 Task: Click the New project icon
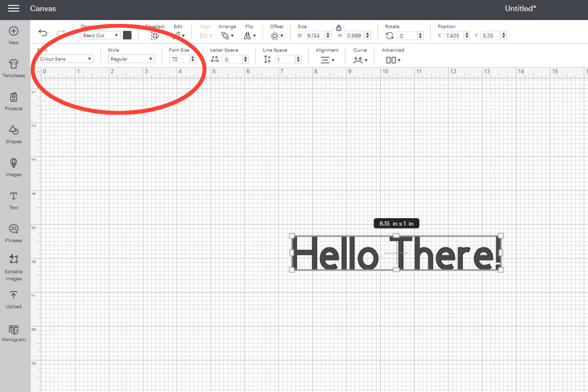pos(14,31)
